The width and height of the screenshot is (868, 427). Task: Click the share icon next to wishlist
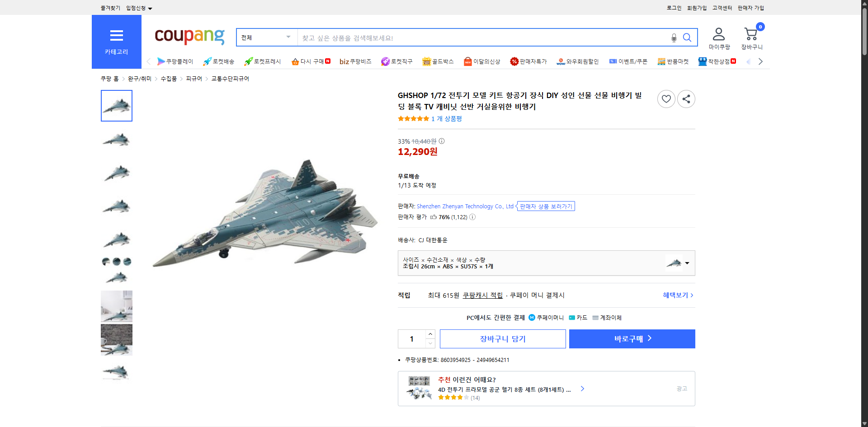pos(686,99)
